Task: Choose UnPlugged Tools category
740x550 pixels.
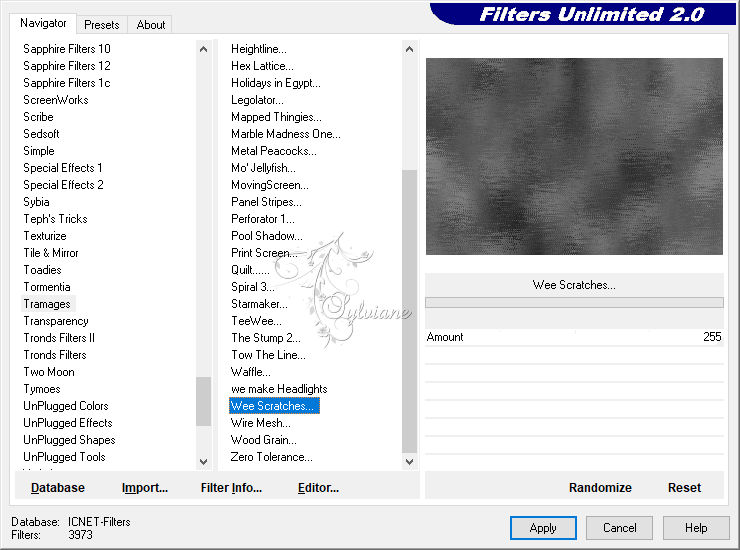Action: pyautogui.click(x=64, y=457)
